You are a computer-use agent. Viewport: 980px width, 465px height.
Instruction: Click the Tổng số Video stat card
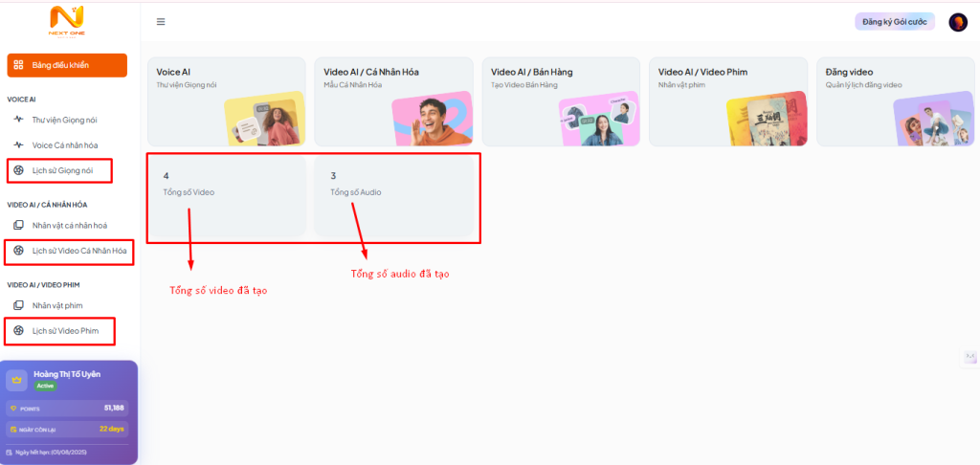click(x=227, y=195)
